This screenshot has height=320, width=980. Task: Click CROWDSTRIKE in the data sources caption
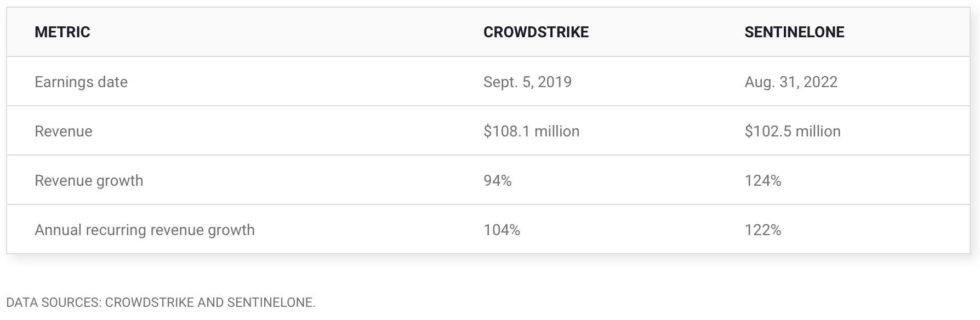[x=149, y=302]
